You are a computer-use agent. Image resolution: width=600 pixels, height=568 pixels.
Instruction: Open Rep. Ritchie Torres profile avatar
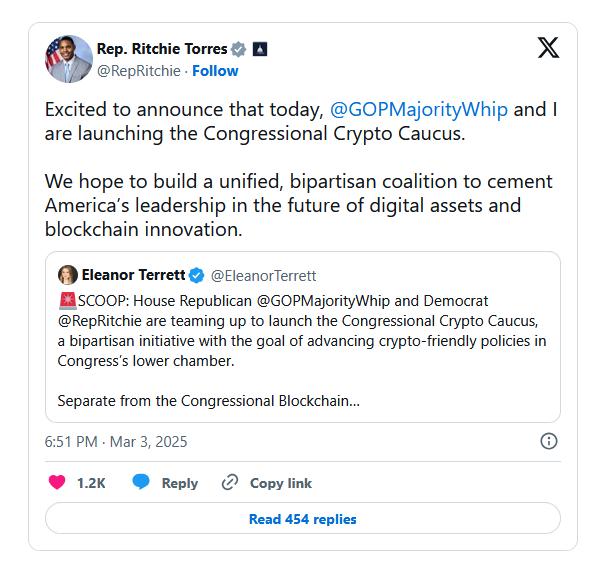[x=69, y=59]
